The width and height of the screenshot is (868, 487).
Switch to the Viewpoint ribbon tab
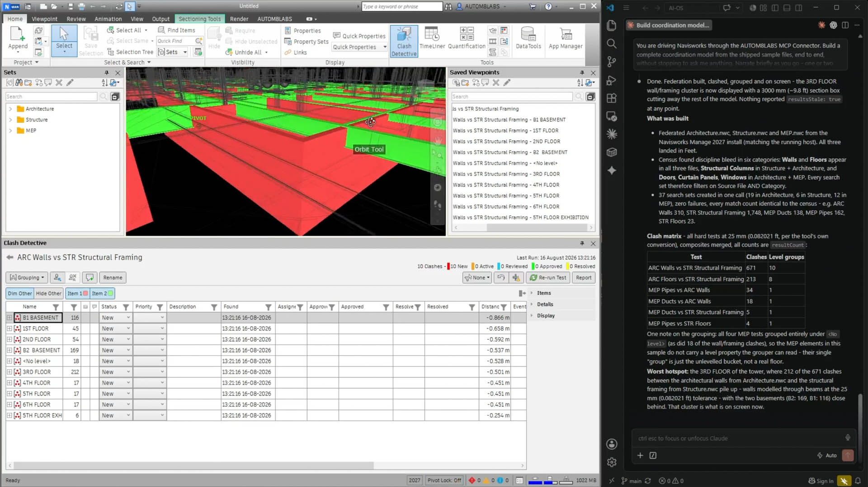pyautogui.click(x=44, y=19)
